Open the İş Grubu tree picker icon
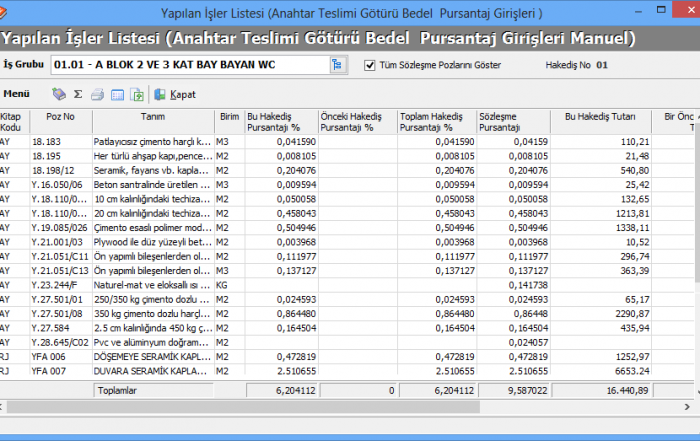 click(x=336, y=65)
